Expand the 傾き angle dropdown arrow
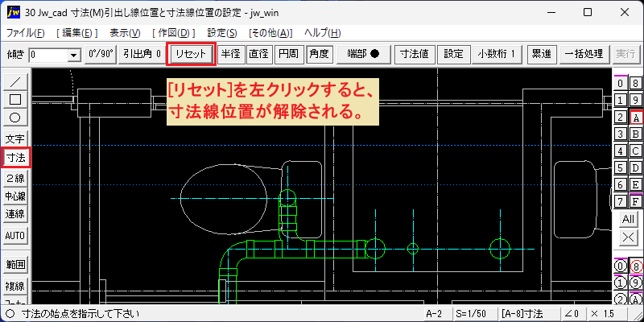Viewport: 644px width, 322px height. [x=74, y=55]
